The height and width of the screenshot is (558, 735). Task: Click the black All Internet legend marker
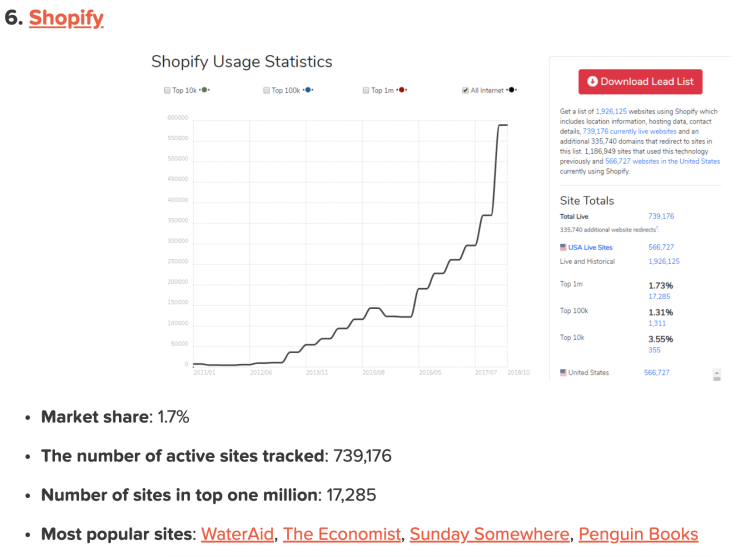click(511, 90)
